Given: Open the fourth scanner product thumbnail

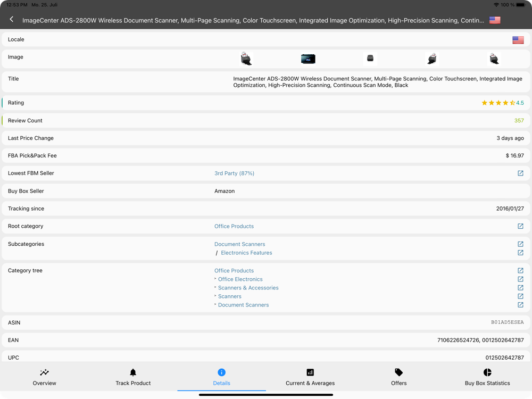Looking at the screenshot, I should click(x=432, y=59).
